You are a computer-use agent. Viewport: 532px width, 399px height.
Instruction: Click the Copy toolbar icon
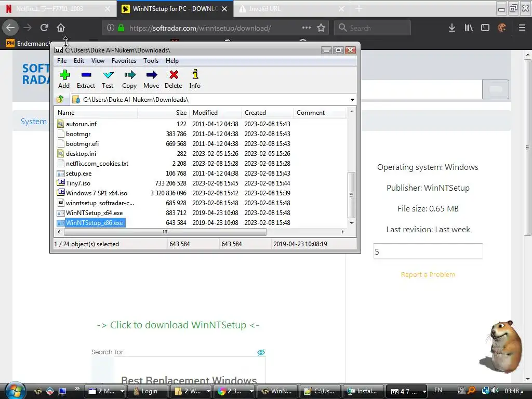[x=129, y=75]
